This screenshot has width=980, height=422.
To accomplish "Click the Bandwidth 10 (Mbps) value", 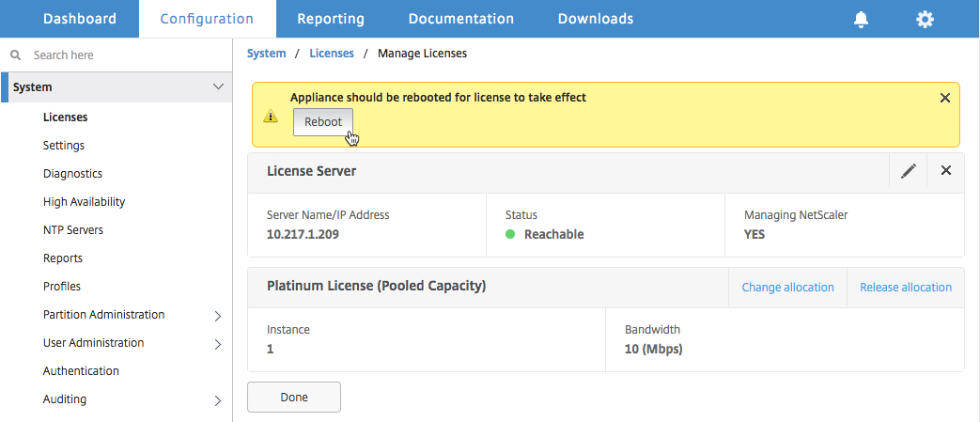I will click(x=654, y=349).
